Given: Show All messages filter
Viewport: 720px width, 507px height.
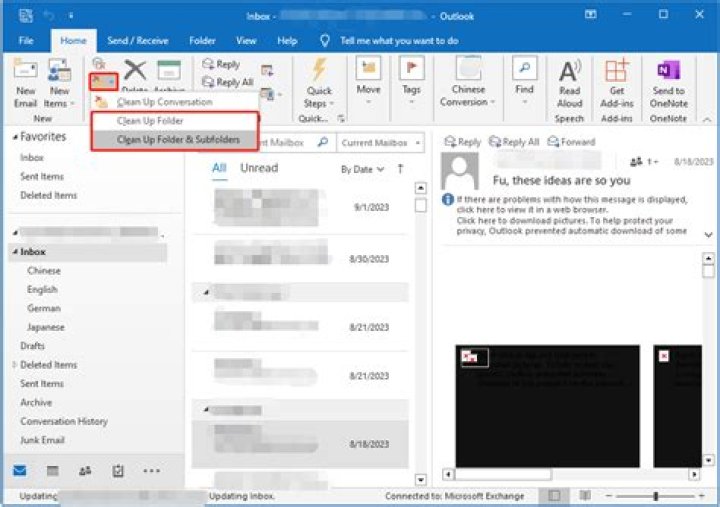Looking at the screenshot, I should click(x=219, y=168).
